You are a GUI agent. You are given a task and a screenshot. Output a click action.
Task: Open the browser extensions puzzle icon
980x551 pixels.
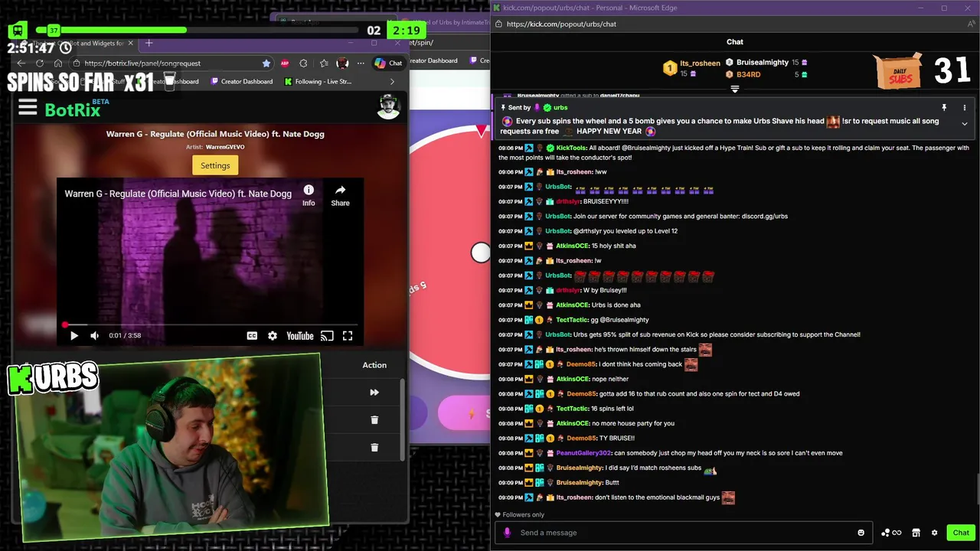point(304,64)
